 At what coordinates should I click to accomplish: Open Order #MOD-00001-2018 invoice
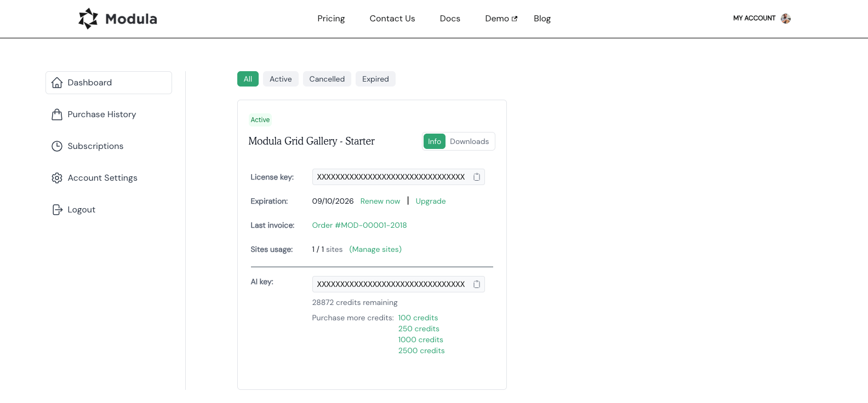(359, 225)
